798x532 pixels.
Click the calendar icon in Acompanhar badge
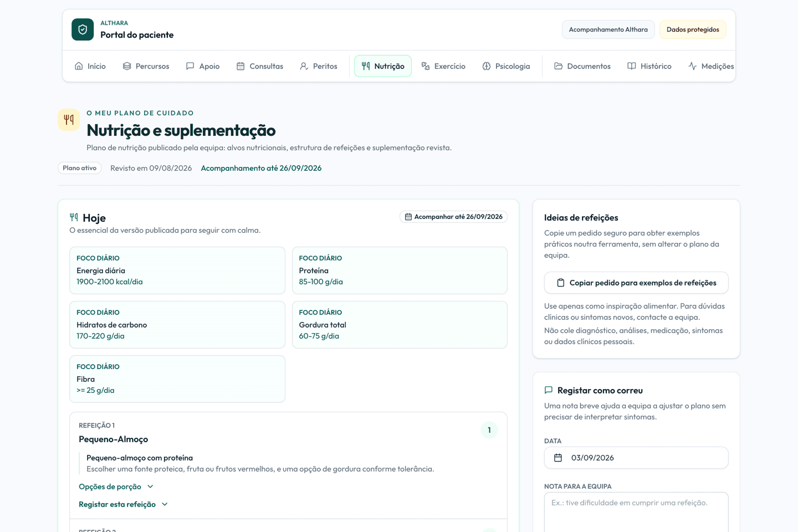click(408, 217)
